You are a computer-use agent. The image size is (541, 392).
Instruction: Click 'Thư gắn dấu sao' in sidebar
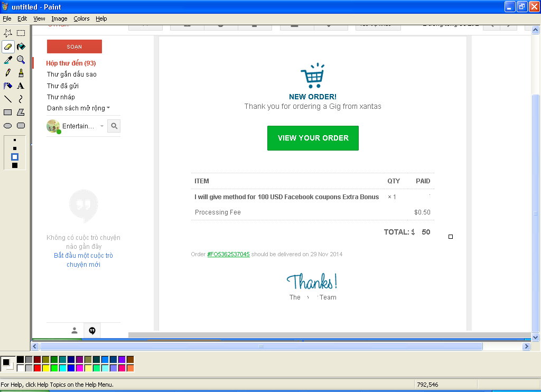click(72, 74)
